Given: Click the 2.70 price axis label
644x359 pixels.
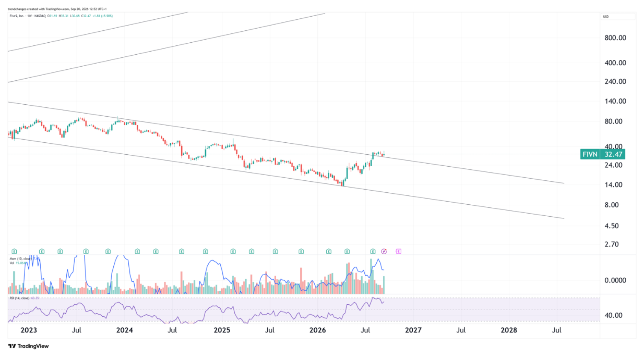Looking at the screenshot, I should [x=612, y=244].
